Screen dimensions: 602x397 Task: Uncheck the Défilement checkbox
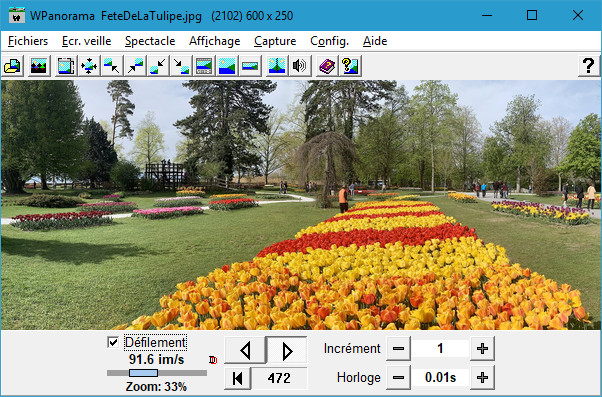[x=113, y=342]
